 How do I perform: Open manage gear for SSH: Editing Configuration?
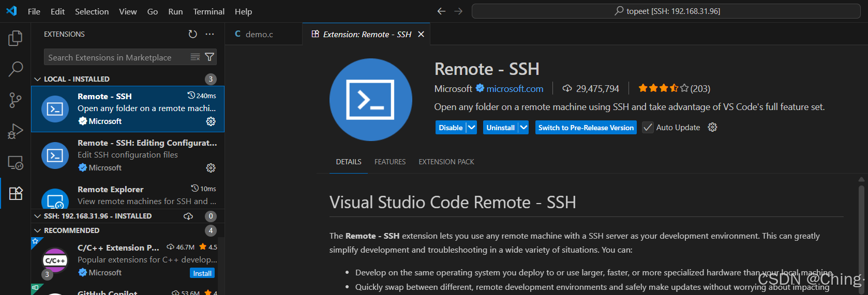(211, 168)
